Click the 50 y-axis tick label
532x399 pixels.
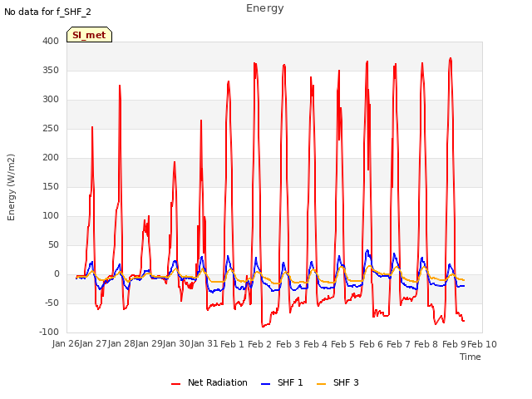tap(53, 244)
